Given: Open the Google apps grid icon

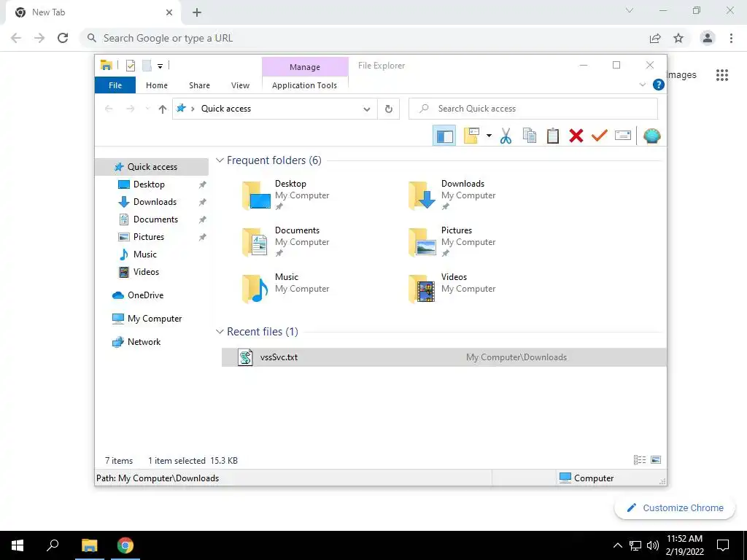Looking at the screenshot, I should click(x=722, y=75).
